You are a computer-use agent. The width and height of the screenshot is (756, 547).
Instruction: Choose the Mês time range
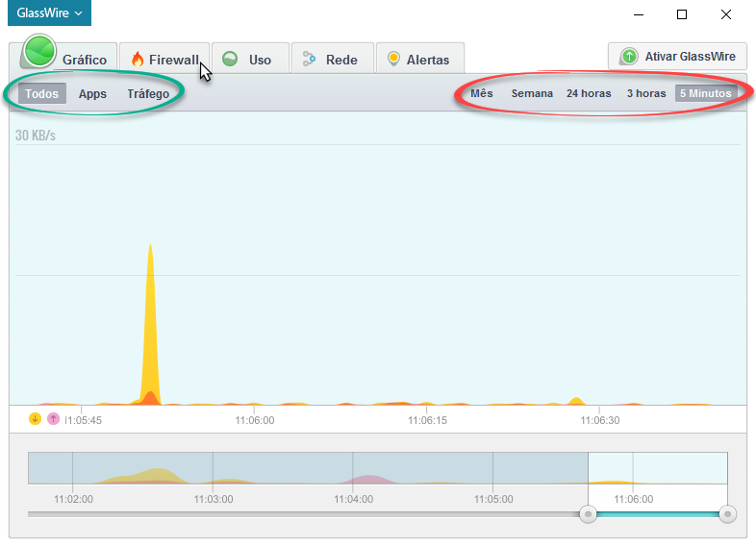482,93
